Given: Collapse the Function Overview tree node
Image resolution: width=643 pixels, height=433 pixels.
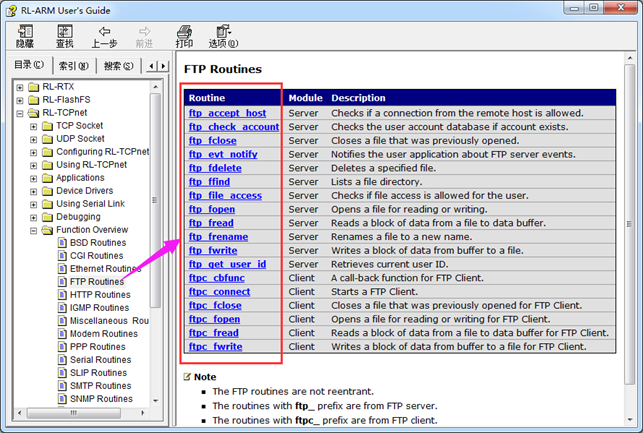Looking at the screenshot, I should click(x=33, y=230).
